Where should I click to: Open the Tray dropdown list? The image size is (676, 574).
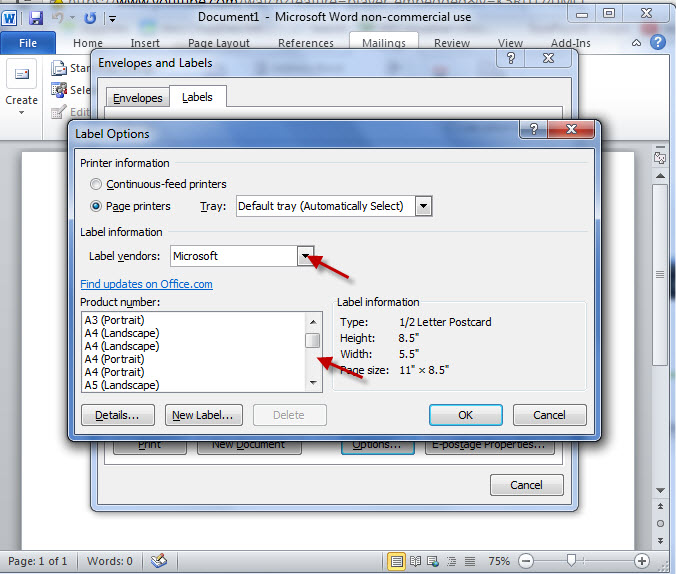423,206
